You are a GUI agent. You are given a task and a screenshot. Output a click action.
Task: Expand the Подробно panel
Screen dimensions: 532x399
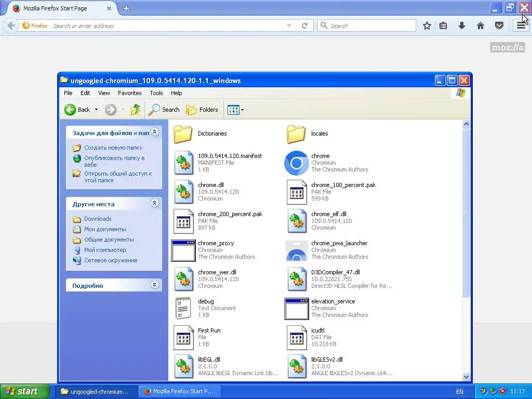tap(155, 285)
